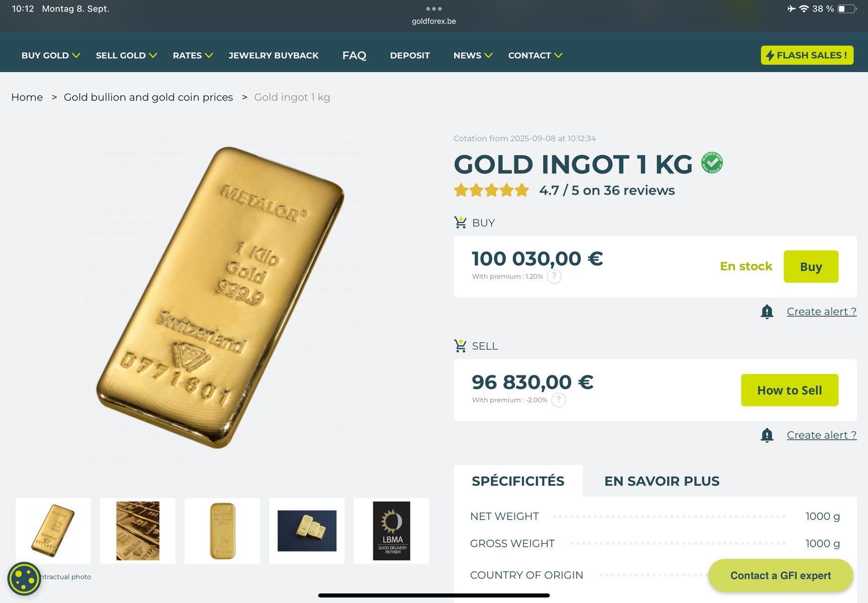Viewport: 868px width, 603px height.
Task: Open the RATES dropdown
Action: click(193, 55)
